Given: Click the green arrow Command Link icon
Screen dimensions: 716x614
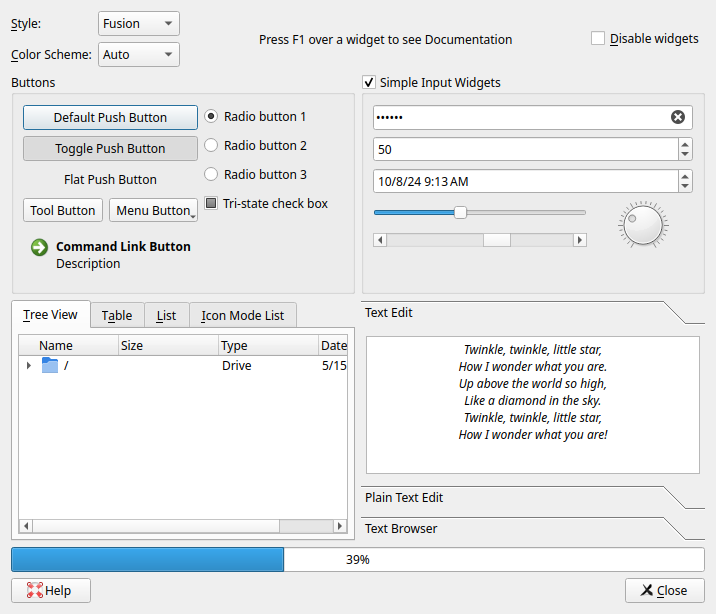Looking at the screenshot, I should point(39,247).
